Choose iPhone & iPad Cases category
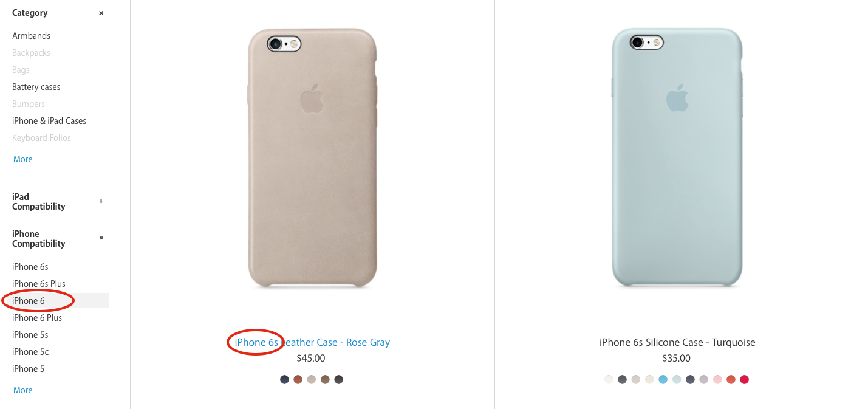Image resolution: width=868 pixels, height=409 pixels. point(49,121)
